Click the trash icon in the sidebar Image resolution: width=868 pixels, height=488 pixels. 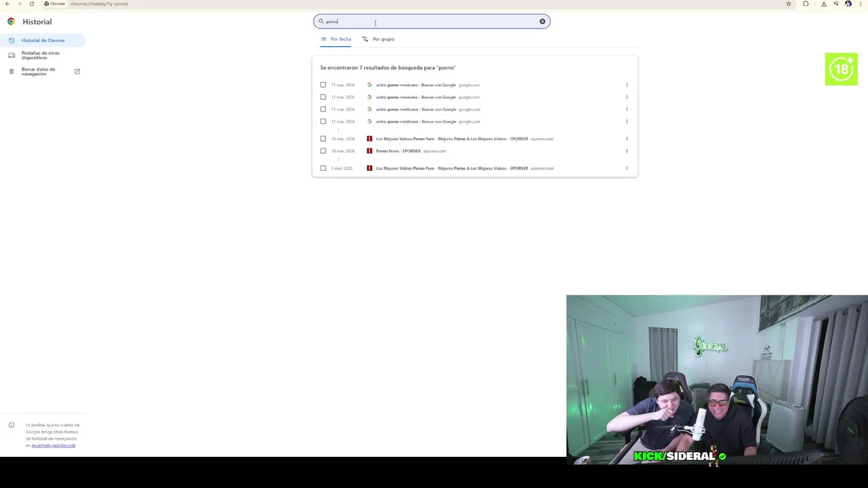[x=12, y=71]
